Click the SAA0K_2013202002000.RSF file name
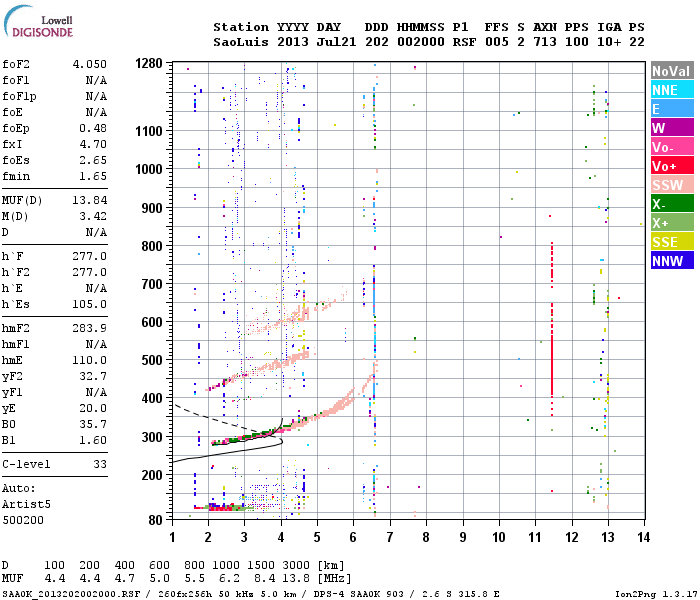The width and height of the screenshot is (700, 600). pos(71,594)
